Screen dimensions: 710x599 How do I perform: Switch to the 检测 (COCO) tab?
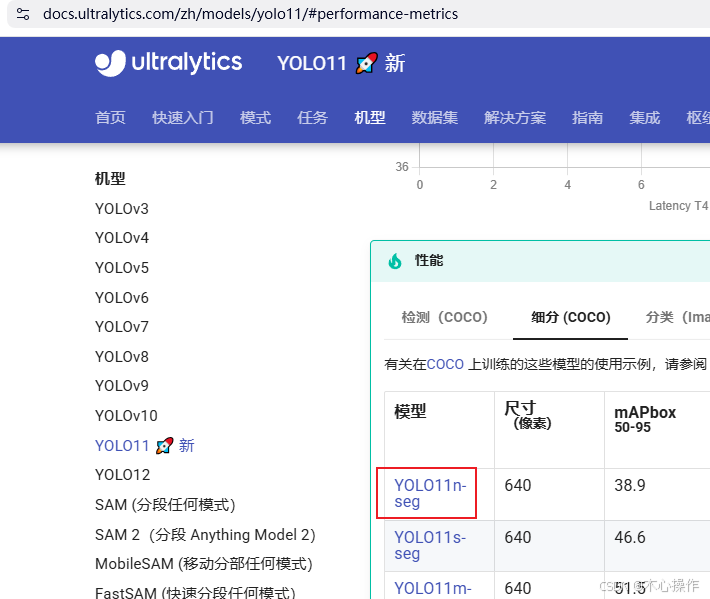pyautogui.click(x=444, y=317)
